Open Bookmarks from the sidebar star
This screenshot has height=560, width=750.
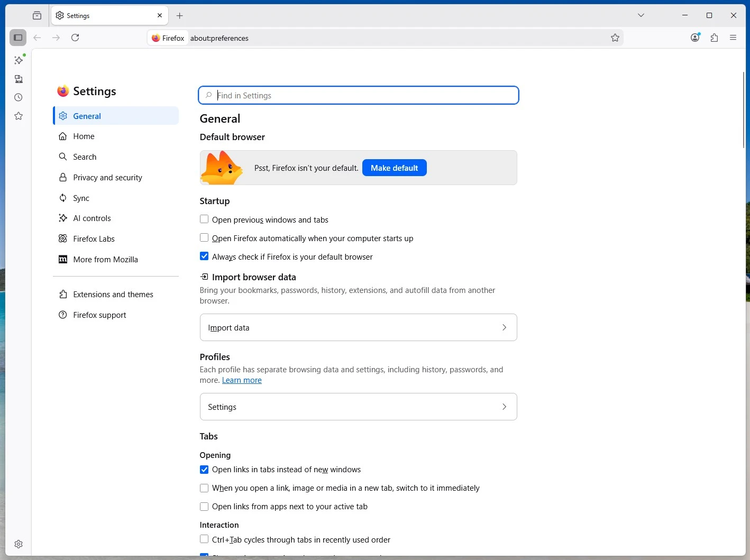click(18, 116)
